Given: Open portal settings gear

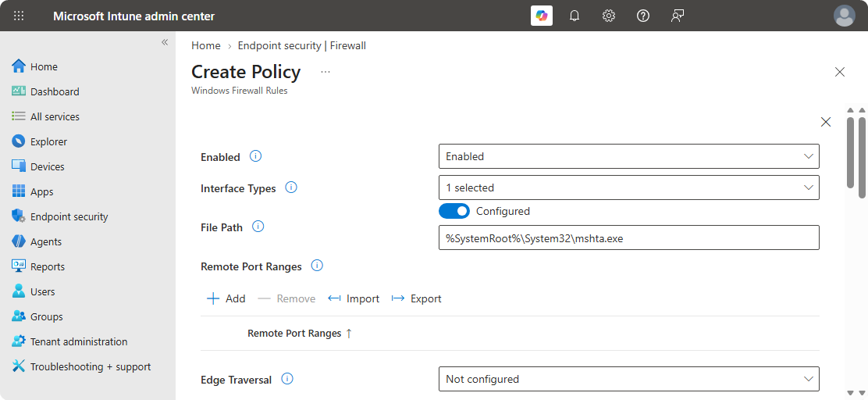Looking at the screenshot, I should click(x=608, y=16).
